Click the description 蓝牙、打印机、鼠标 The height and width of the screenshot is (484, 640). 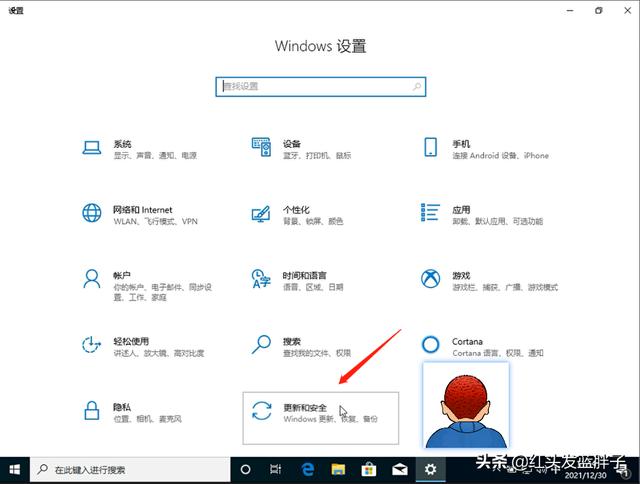point(317,155)
